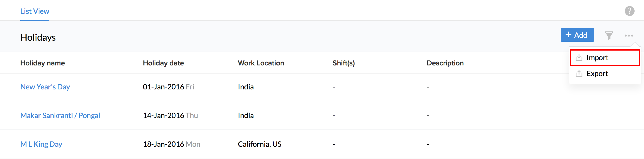This screenshot has height=159, width=644.
Task: Click the Export icon in dropdown
Action: 579,74
